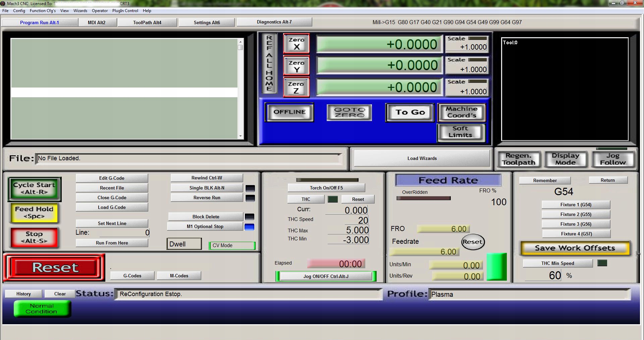Image resolution: width=644 pixels, height=340 pixels.
Task: Toggle Jog ON/OFF Ctrl-Alt-J
Action: (x=326, y=276)
